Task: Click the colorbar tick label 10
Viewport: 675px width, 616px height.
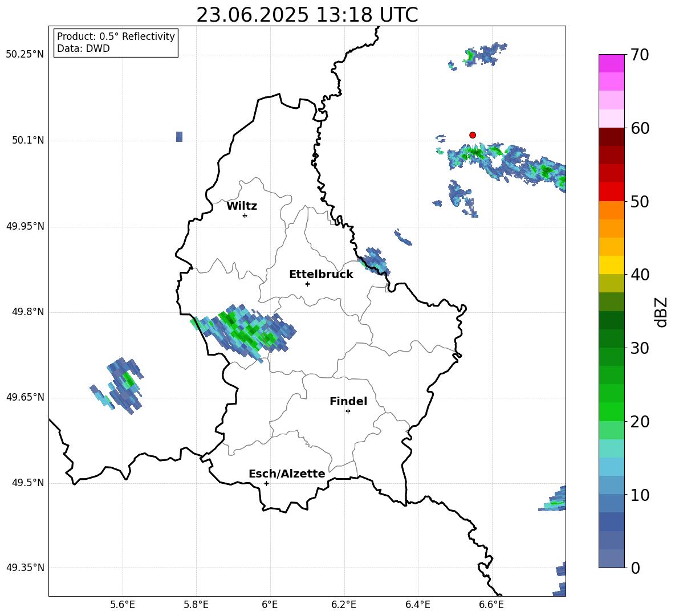Action: [640, 495]
